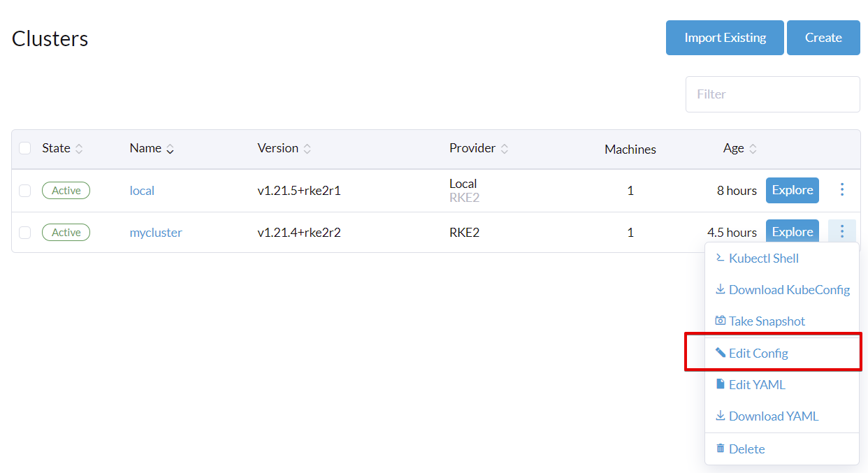This screenshot has height=473, width=868.
Task: Sort clusters by State column
Action: [79, 149]
